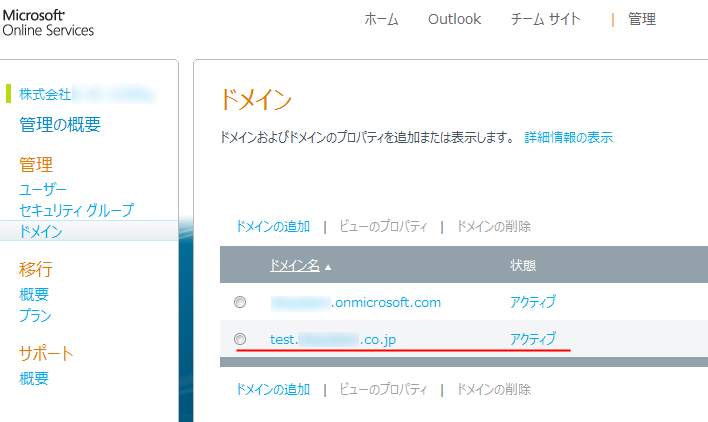Go to チーム サイト in top navigation
This screenshot has height=422, width=708.
[x=545, y=19]
